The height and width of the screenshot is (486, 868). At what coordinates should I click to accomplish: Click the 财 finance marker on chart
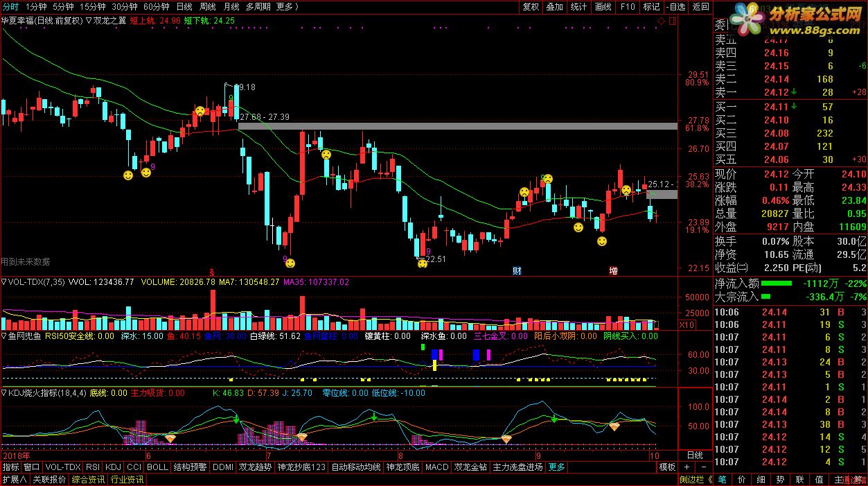[x=517, y=270]
